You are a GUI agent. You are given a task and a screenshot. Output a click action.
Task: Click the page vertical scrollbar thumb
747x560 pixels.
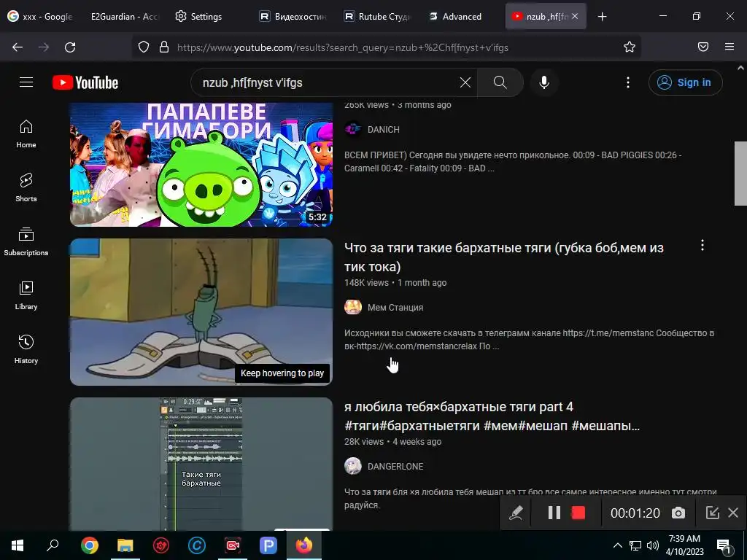coord(740,174)
